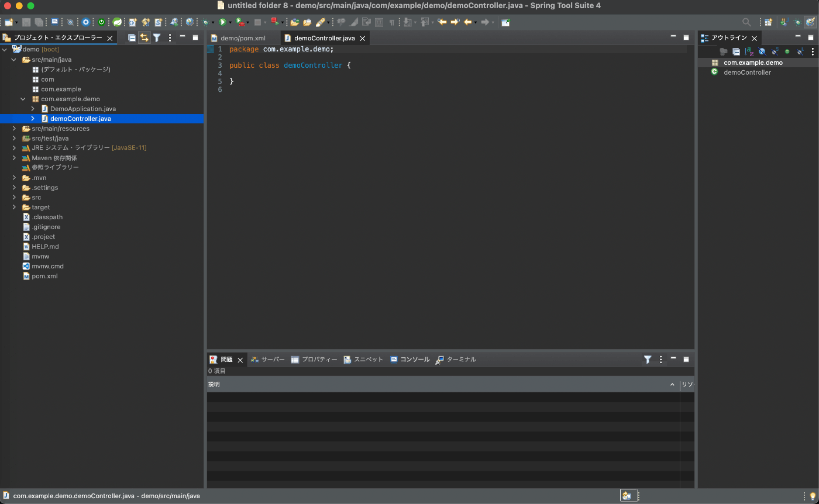Sort by the 説明 column header
This screenshot has width=819, height=504.
442,384
